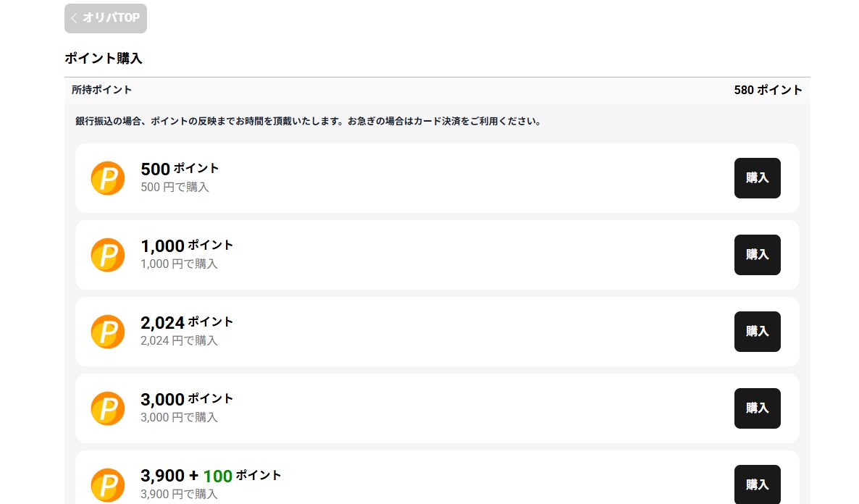Click the coin icon for 3,900 + 100 points
Viewport: 859px width, 504px height.
coord(108,484)
